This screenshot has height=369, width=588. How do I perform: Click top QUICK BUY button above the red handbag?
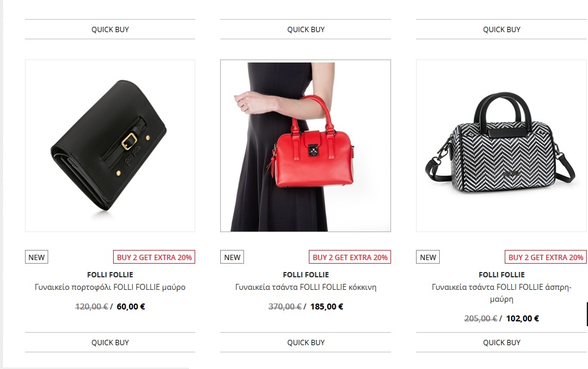point(306,29)
